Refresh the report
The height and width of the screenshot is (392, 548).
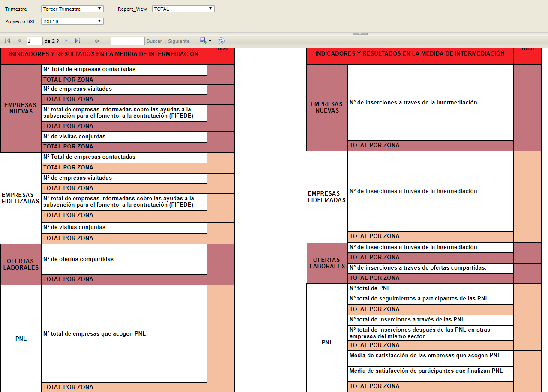(x=221, y=41)
